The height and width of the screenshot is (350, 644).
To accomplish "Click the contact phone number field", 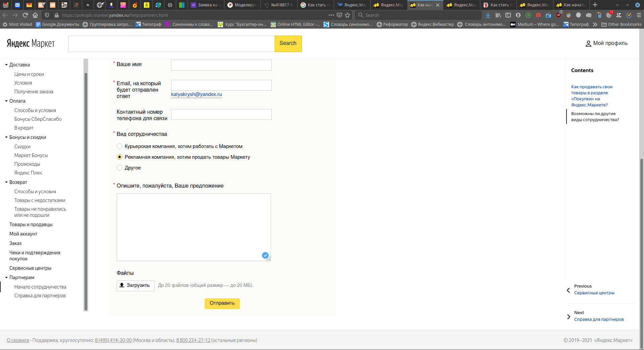I will (221, 114).
